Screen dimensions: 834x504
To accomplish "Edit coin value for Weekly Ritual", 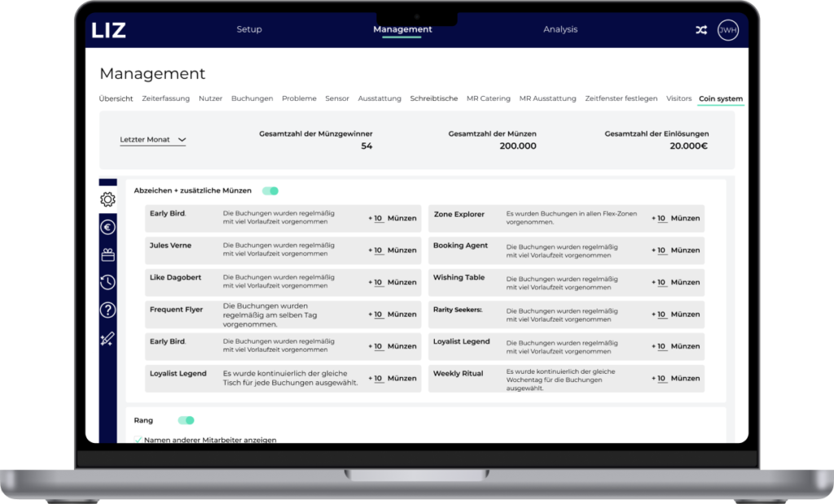I will (661, 379).
